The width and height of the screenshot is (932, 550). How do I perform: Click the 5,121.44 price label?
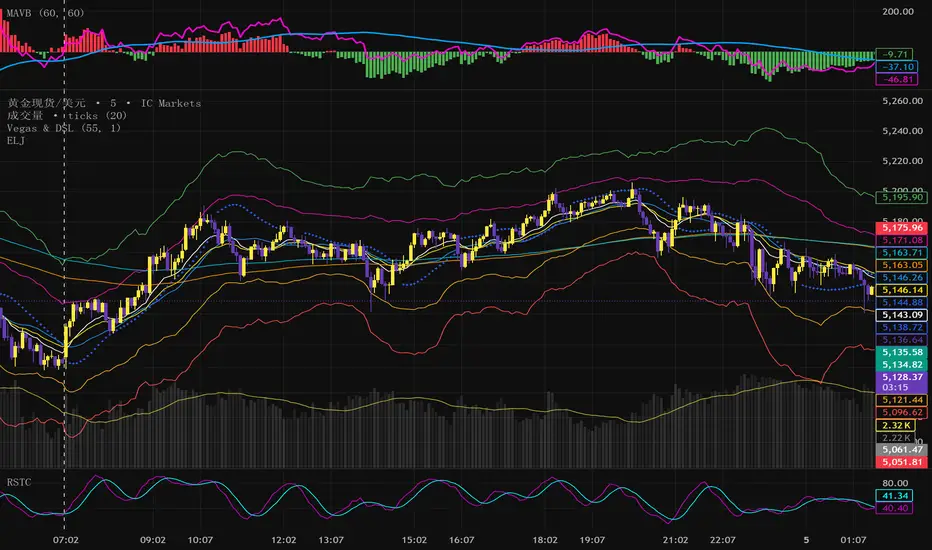(902, 400)
